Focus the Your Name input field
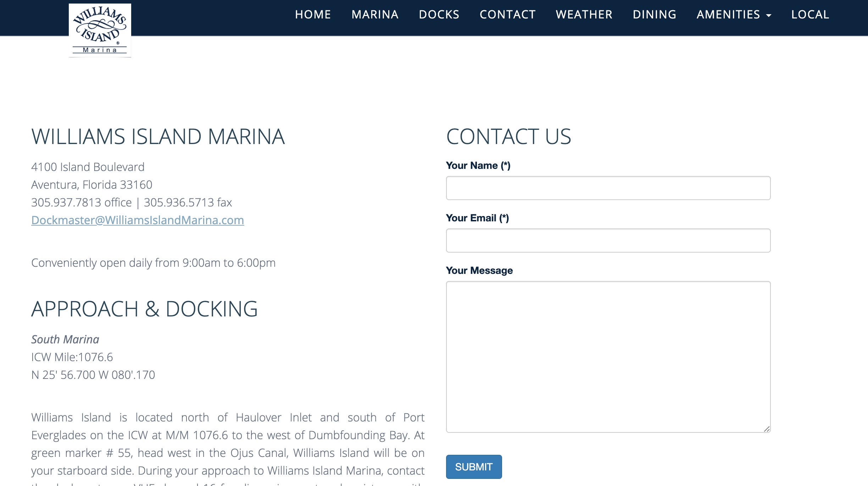Image resolution: width=868 pixels, height=486 pixels. 608,188
